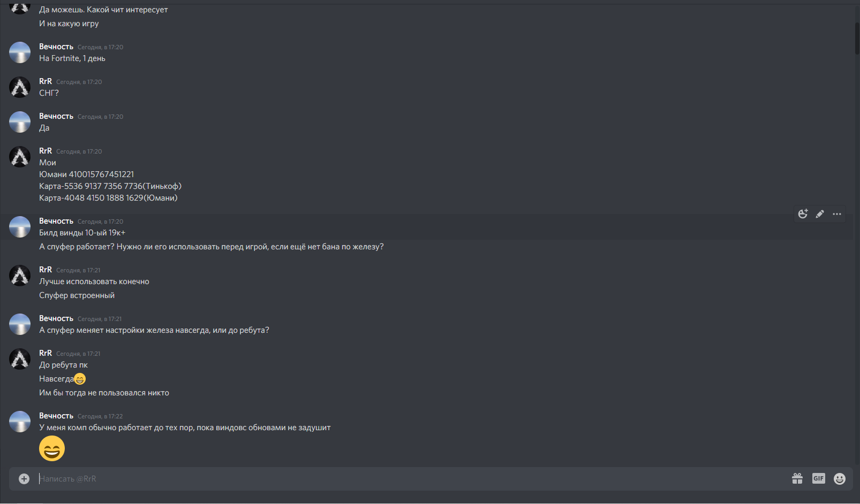Edit the hovered message with the pencil icon
This screenshot has height=504, width=860.
point(820,214)
